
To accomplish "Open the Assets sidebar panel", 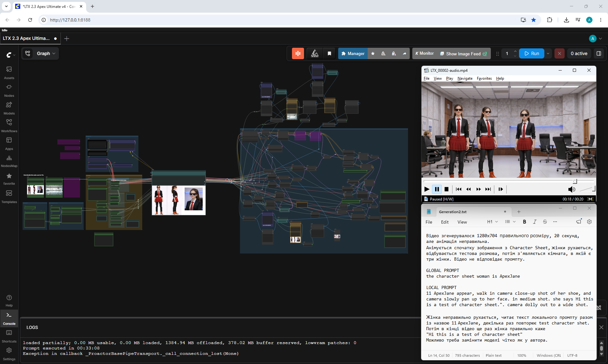I will pyautogui.click(x=9, y=72).
